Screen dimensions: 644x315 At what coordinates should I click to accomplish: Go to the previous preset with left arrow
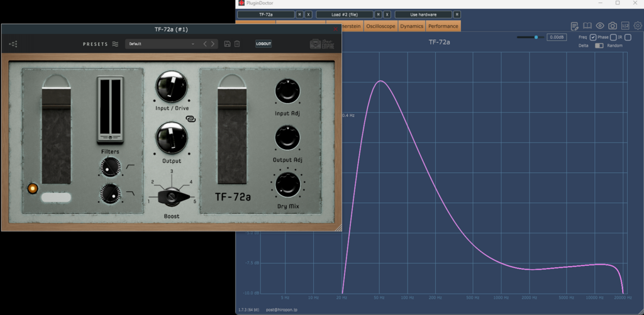(205, 44)
